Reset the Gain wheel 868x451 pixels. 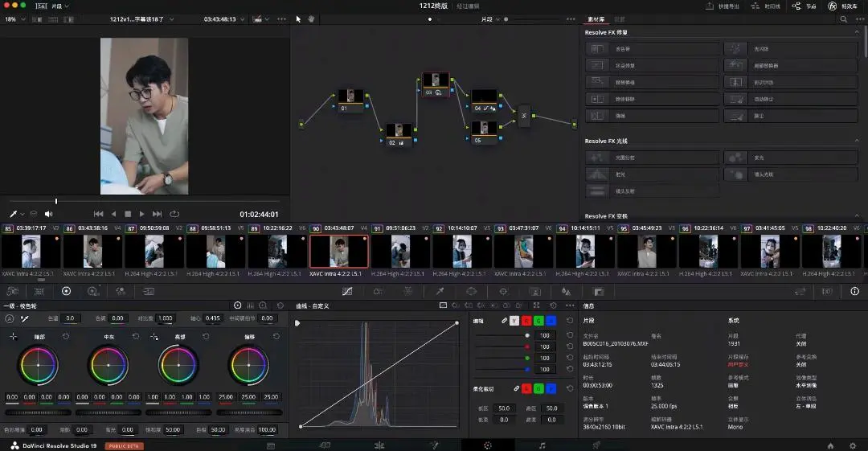206,336
